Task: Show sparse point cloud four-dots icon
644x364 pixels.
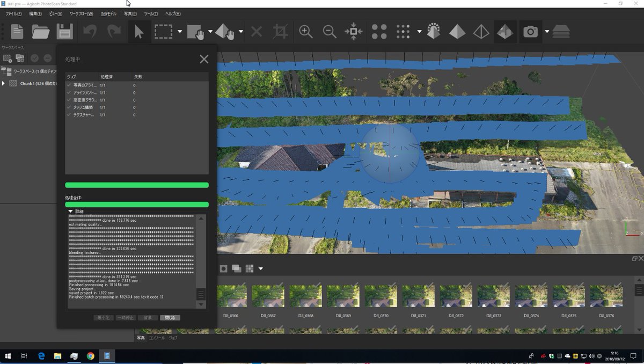Action: click(x=379, y=32)
